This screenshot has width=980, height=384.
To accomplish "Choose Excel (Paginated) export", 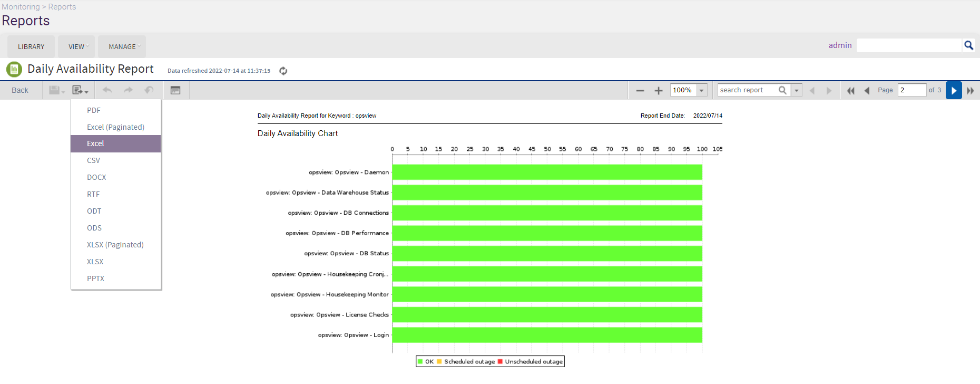I will click(116, 127).
